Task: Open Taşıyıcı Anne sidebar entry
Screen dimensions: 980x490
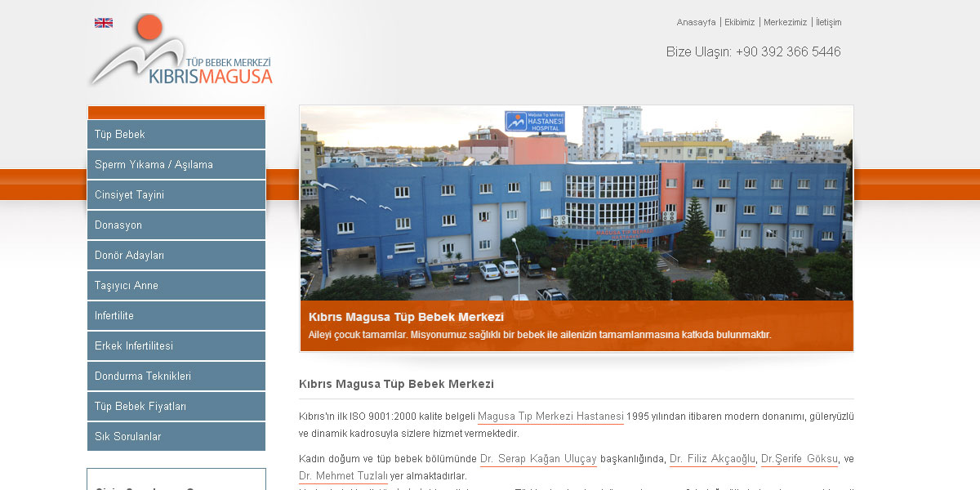Action: (176, 286)
